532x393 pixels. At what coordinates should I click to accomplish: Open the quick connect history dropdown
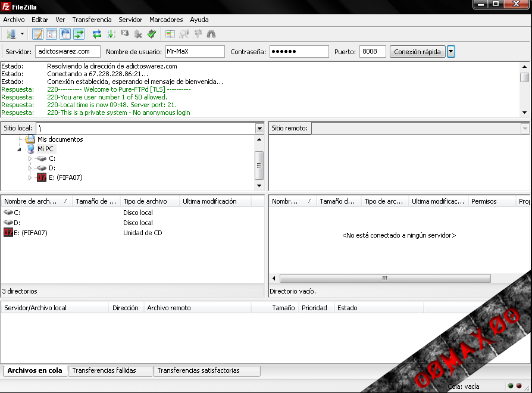tap(451, 52)
